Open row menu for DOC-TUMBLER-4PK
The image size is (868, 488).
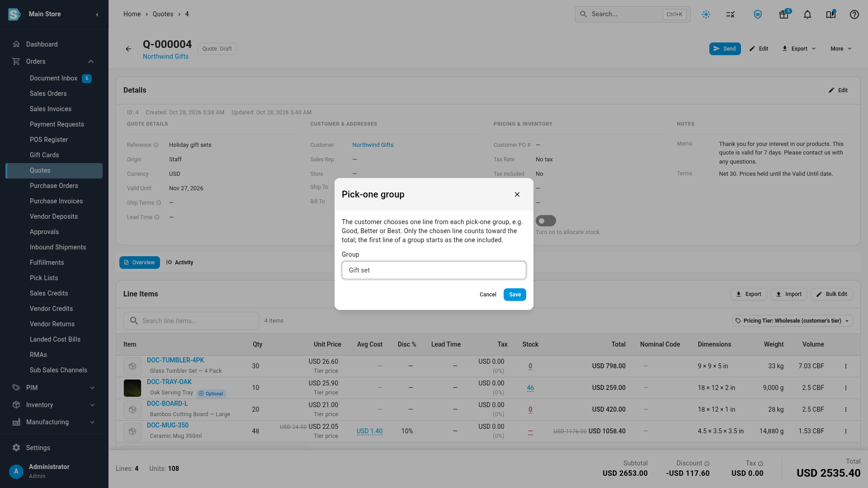846,366
